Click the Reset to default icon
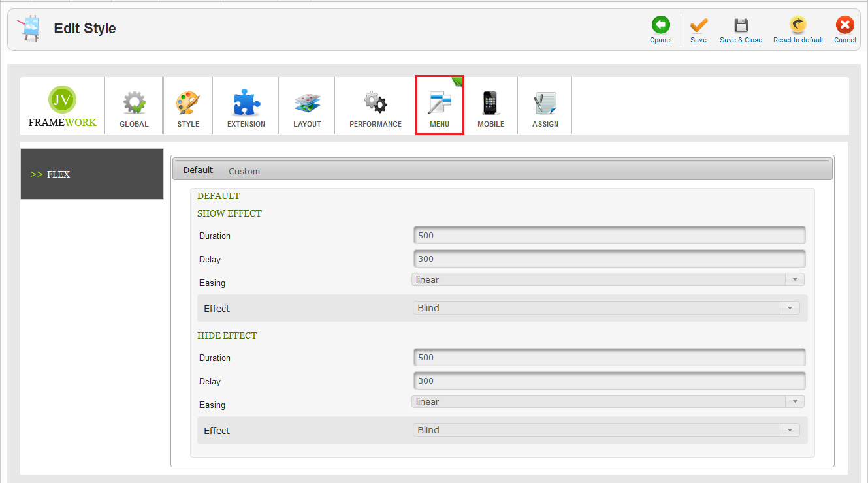 (797, 25)
